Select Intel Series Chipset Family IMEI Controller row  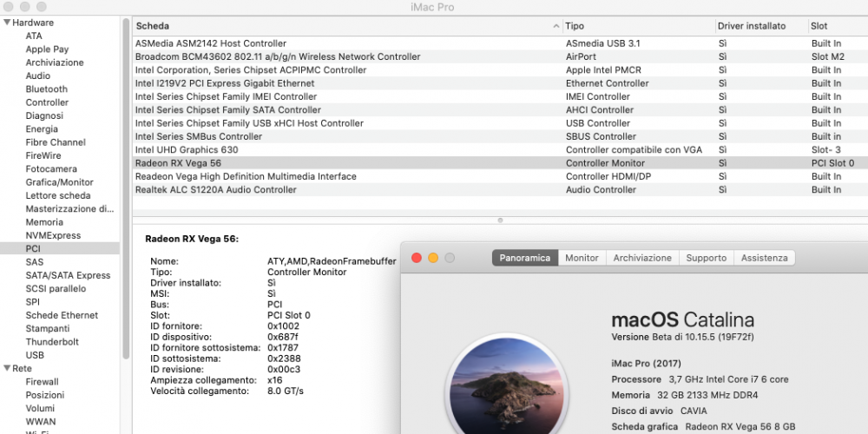pyautogui.click(x=500, y=96)
